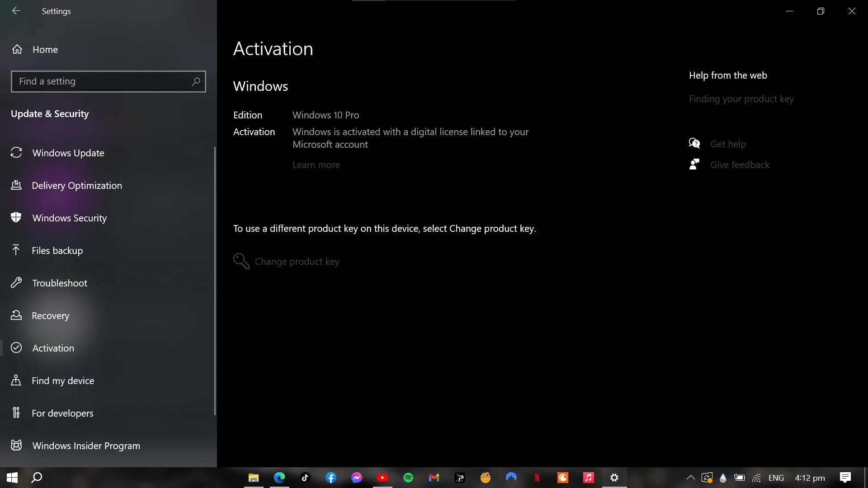Image resolution: width=868 pixels, height=488 pixels.
Task: Open the Windows Start menu
Action: pos(12,478)
